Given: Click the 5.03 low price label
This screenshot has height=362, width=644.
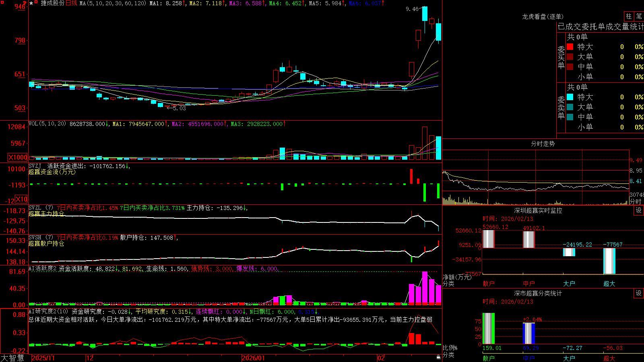Looking at the screenshot, I should (x=180, y=108).
